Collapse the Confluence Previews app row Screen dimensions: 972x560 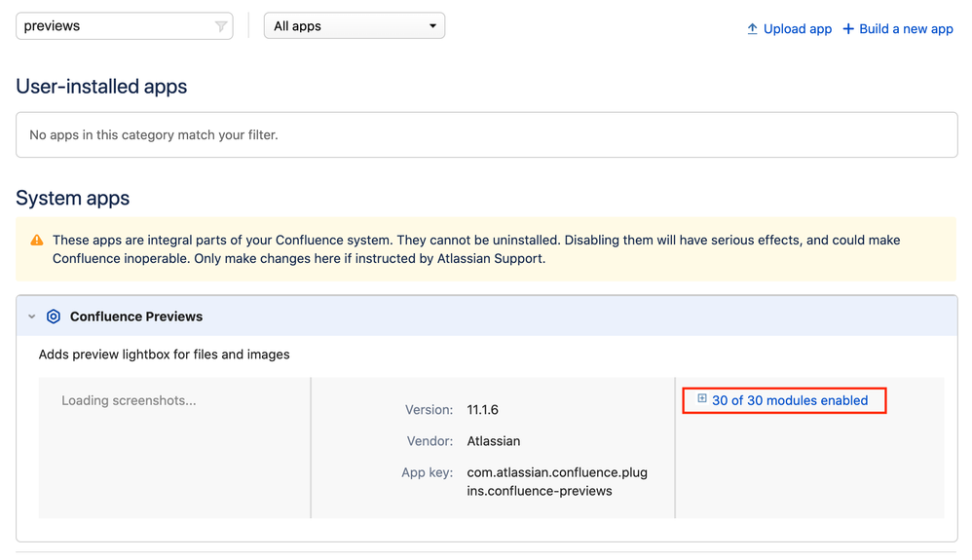point(32,317)
